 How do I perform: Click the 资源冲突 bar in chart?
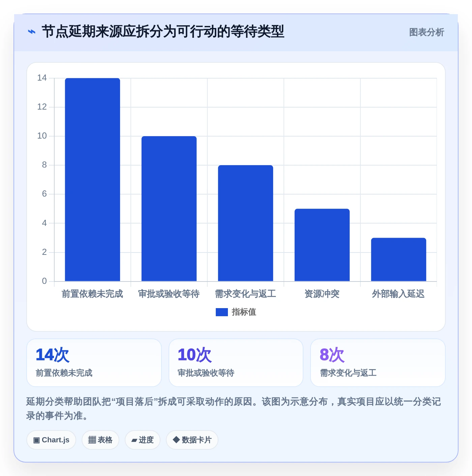point(322,245)
